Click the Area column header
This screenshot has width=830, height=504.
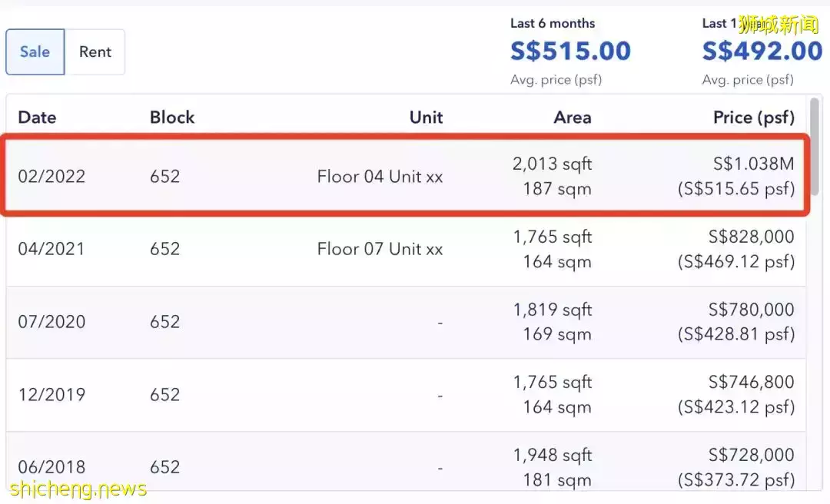click(x=572, y=118)
